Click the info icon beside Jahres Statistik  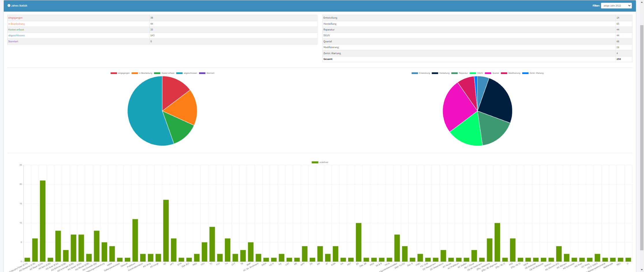tap(9, 5)
